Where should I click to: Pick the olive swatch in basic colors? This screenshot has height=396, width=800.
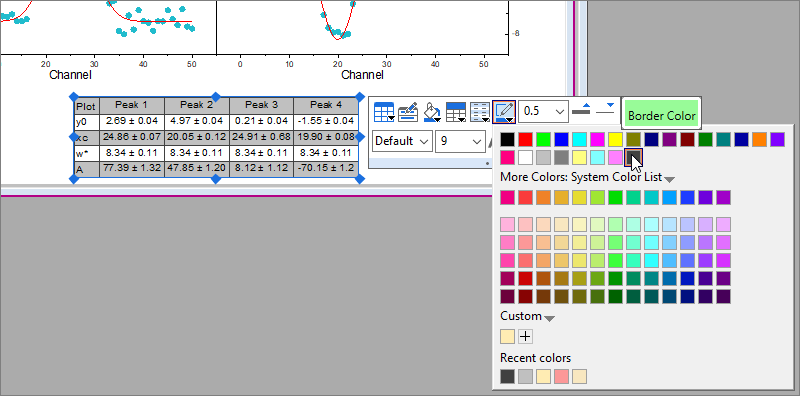click(633, 139)
